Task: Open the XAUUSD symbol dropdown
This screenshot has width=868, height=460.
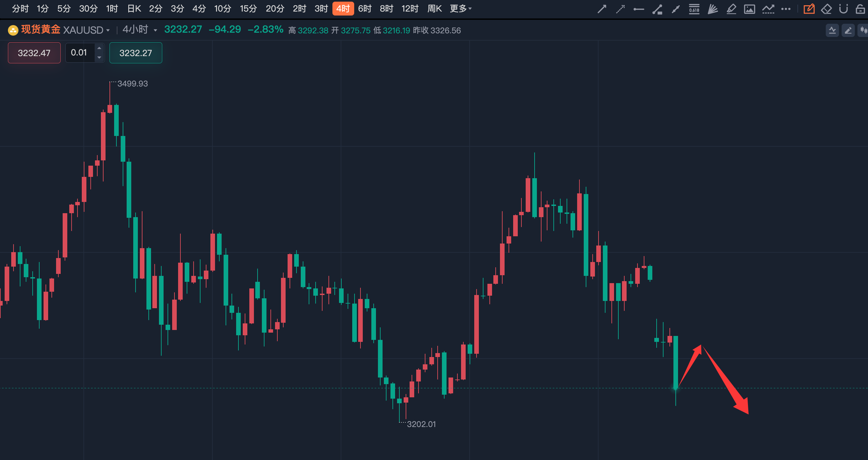Action: point(108,30)
